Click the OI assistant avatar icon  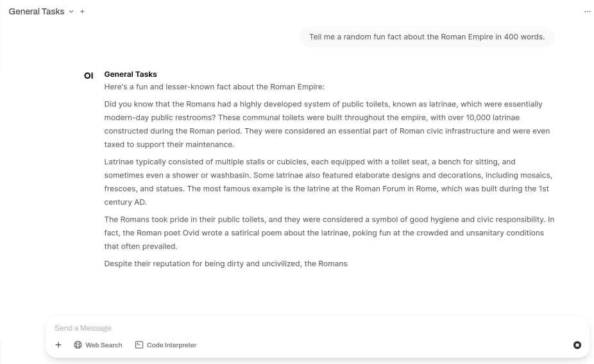click(x=89, y=75)
